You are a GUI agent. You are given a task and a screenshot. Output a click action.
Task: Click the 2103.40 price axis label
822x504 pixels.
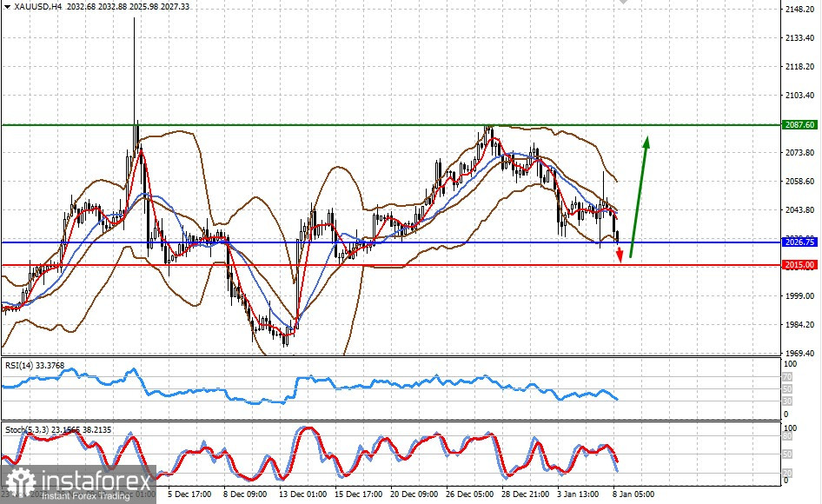(x=800, y=96)
